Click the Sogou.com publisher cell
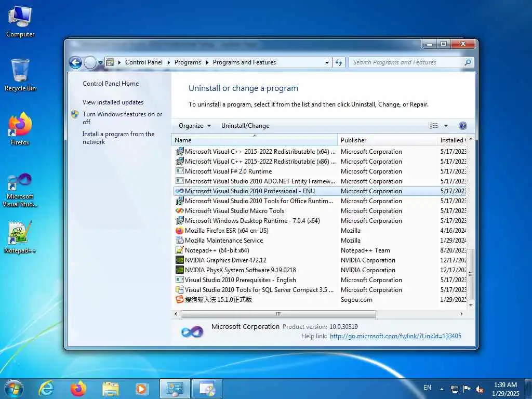Image resolution: width=532 pixels, height=399 pixels. pyautogui.click(x=356, y=300)
